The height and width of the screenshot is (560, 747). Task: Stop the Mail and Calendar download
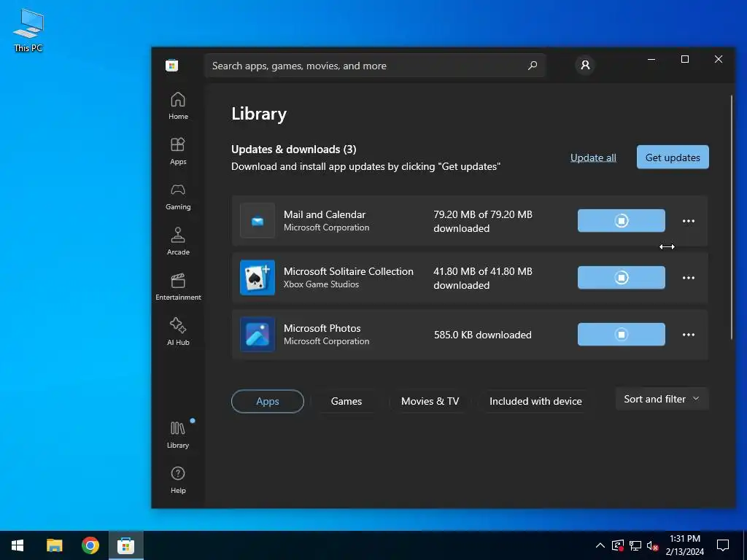point(622,221)
